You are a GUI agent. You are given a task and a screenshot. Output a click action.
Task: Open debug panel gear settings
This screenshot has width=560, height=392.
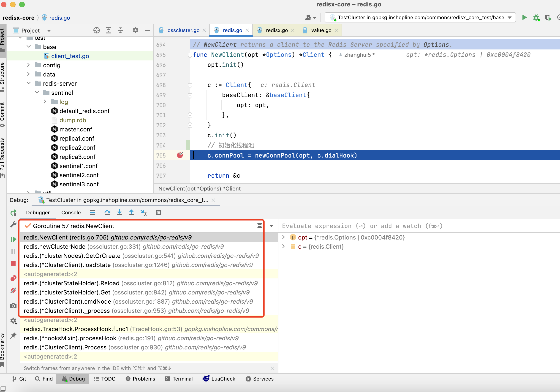click(14, 321)
